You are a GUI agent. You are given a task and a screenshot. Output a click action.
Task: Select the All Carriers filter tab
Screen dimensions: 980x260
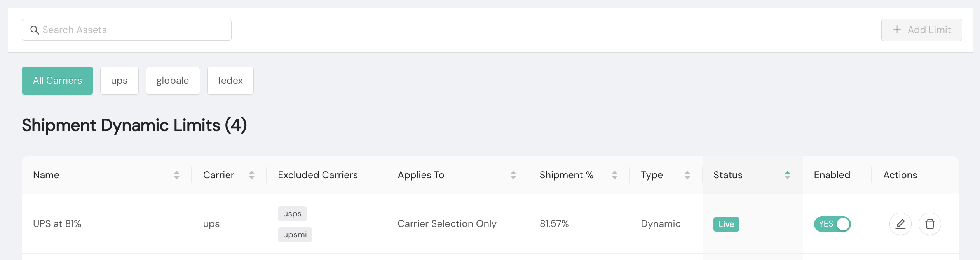[58, 81]
